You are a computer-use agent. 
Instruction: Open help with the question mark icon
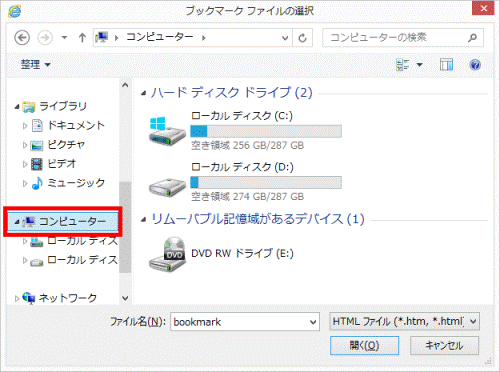pos(475,64)
